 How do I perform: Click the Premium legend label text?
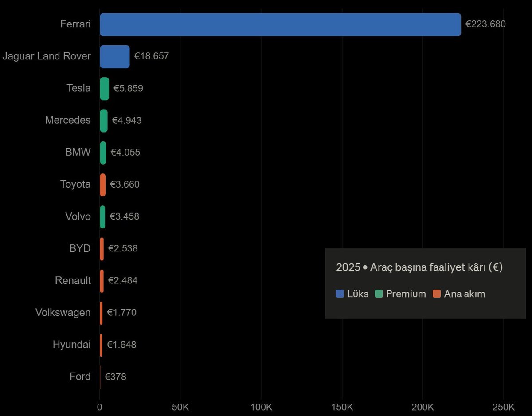pyautogui.click(x=406, y=294)
